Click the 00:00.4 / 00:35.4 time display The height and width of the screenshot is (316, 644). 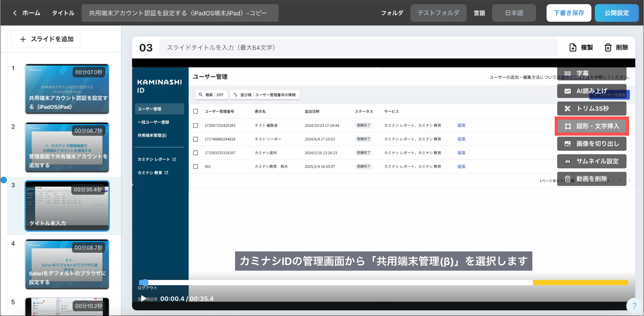coord(187,299)
